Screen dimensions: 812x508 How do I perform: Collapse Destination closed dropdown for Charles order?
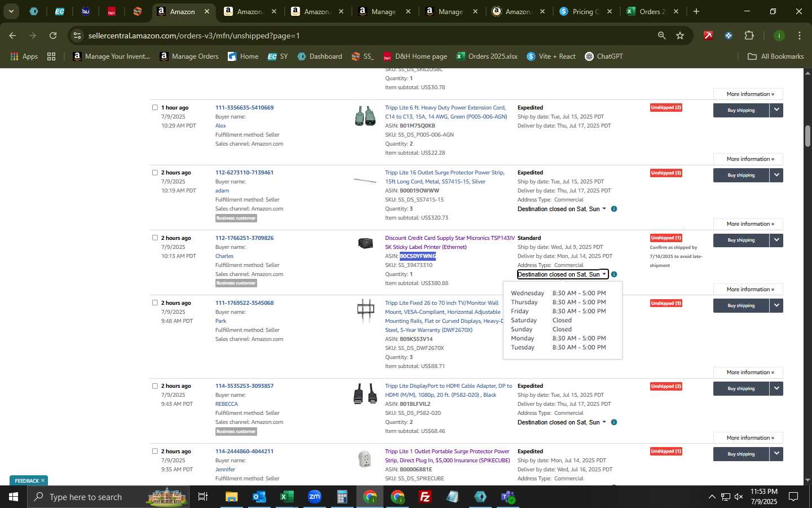point(563,274)
